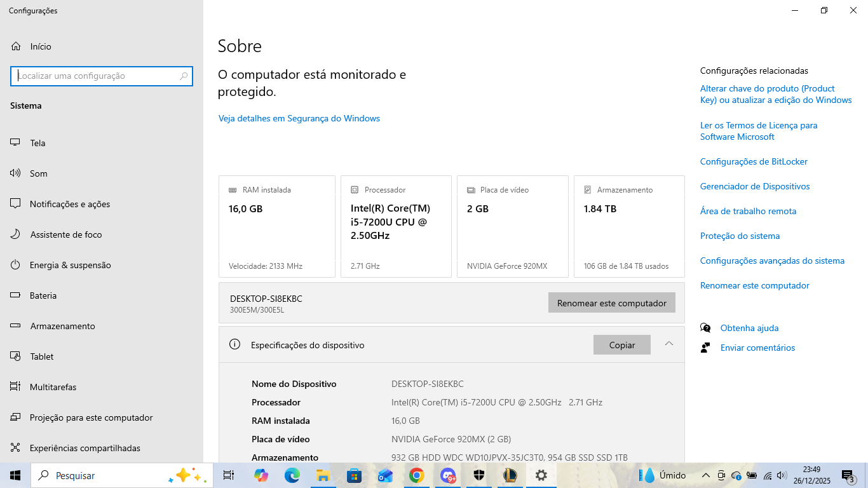The image size is (868, 488).
Task: Open Multitarefas settings
Action: (x=102, y=387)
